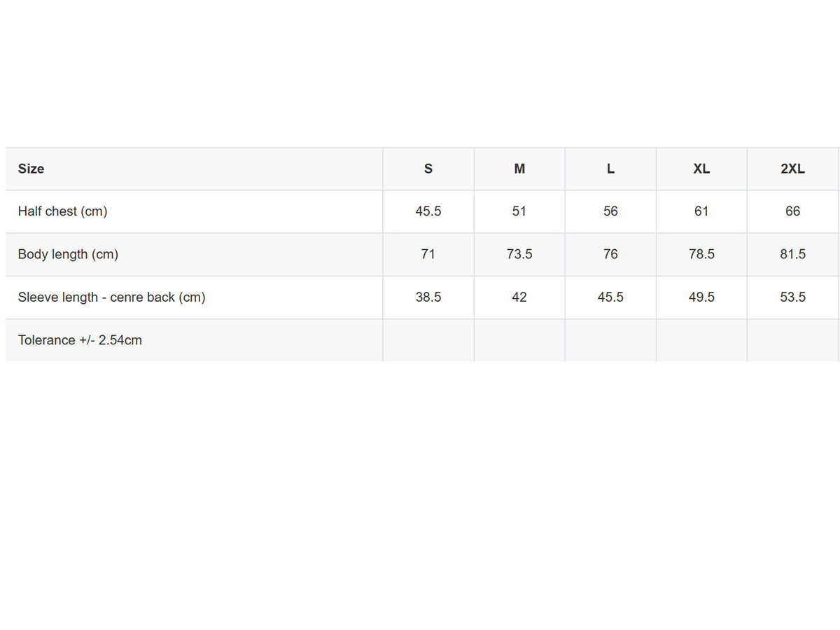Click sleeve length value 53.5

tap(792, 297)
